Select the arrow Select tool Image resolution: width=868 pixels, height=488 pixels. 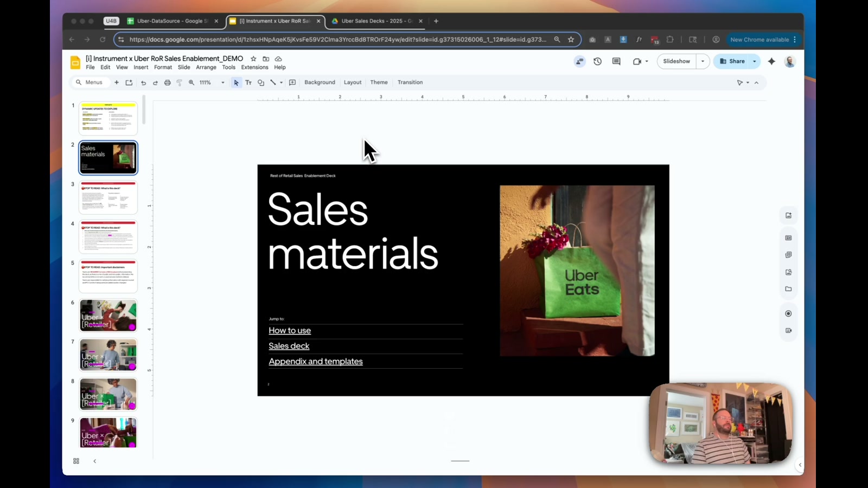pyautogui.click(x=236, y=82)
